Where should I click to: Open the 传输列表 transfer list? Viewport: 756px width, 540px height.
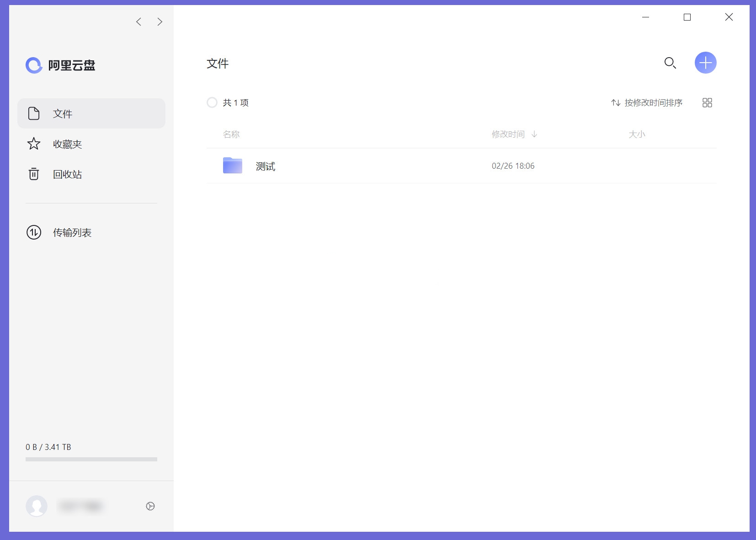(72, 233)
